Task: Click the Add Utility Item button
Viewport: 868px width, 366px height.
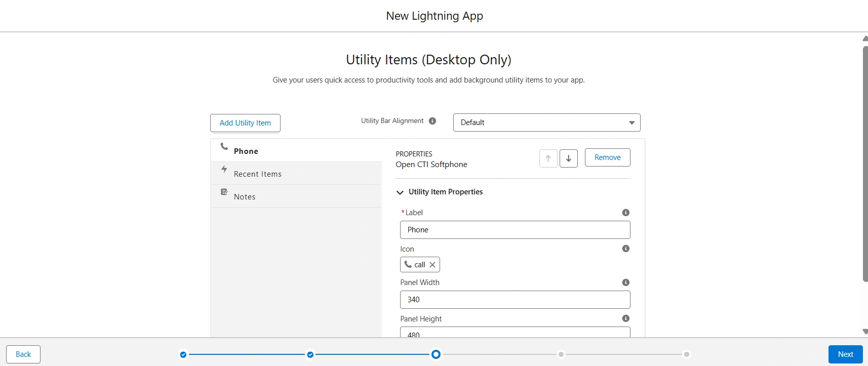Action: click(245, 123)
